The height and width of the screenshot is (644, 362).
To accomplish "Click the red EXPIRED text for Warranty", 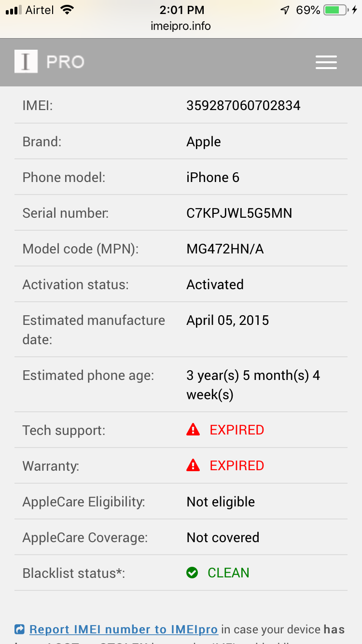I will click(x=237, y=465).
